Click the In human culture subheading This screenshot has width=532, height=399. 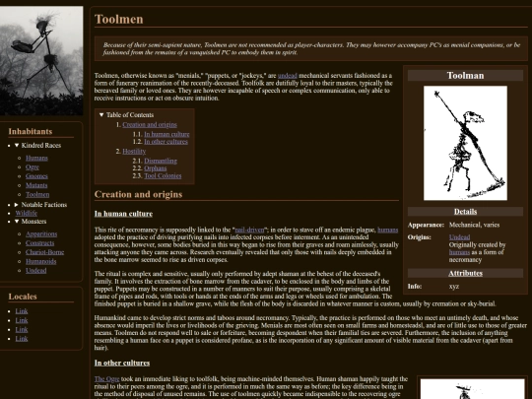point(123,214)
